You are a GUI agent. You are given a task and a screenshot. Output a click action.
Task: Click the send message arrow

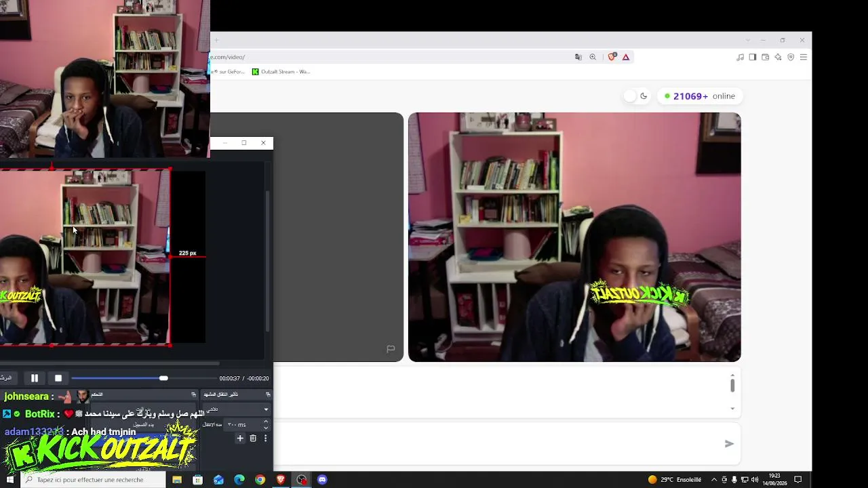[729, 444]
